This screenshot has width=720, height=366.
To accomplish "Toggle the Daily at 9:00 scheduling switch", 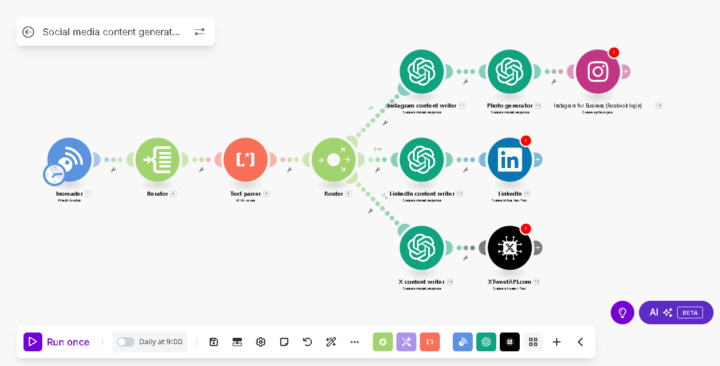I will 125,342.
